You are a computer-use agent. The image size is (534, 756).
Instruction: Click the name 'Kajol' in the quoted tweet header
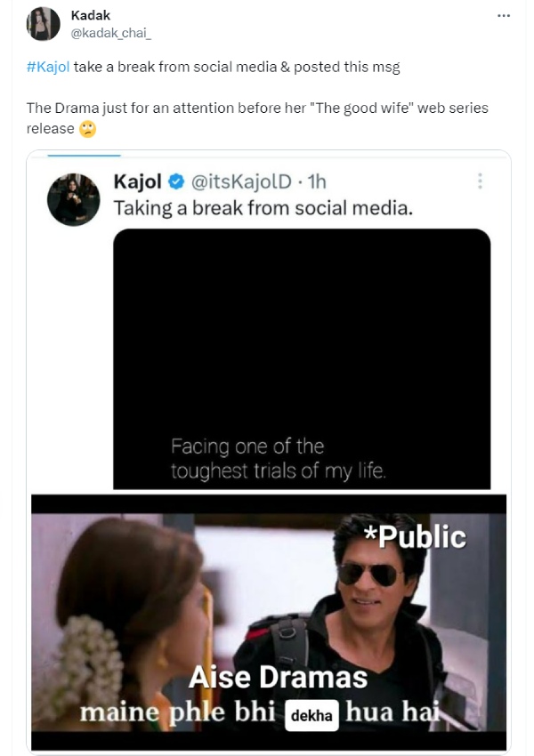pyautogui.click(x=137, y=181)
